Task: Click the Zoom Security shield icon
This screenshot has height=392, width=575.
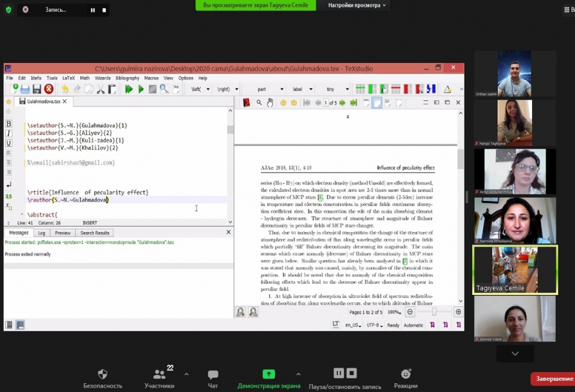Action: coord(103,379)
